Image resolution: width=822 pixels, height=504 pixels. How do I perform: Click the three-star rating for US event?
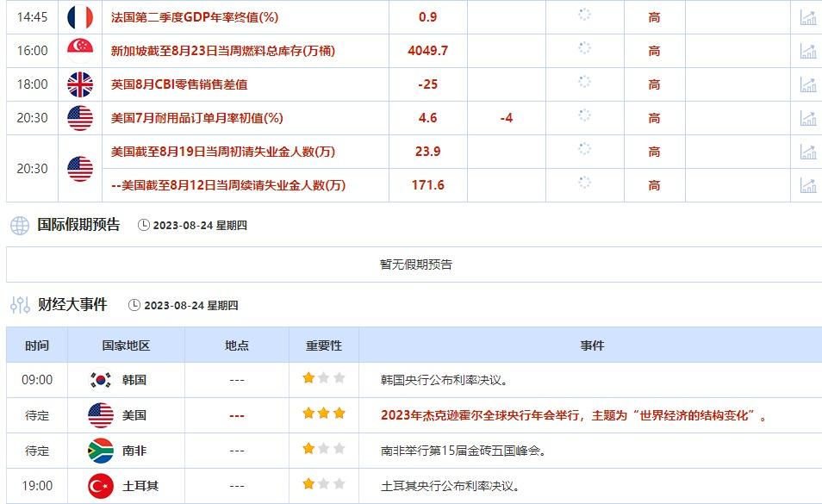click(324, 414)
